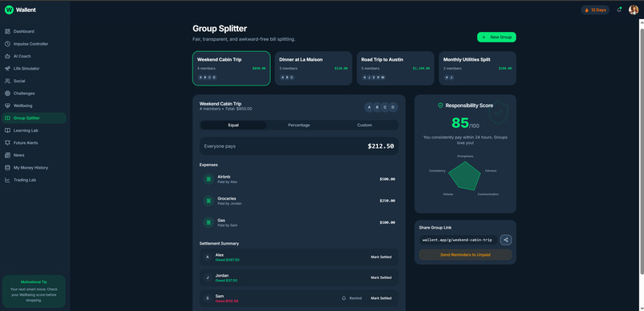The width and height of the screenshot is (644, 311).
Task: Click the News newspaper icon
Action: 7,155
